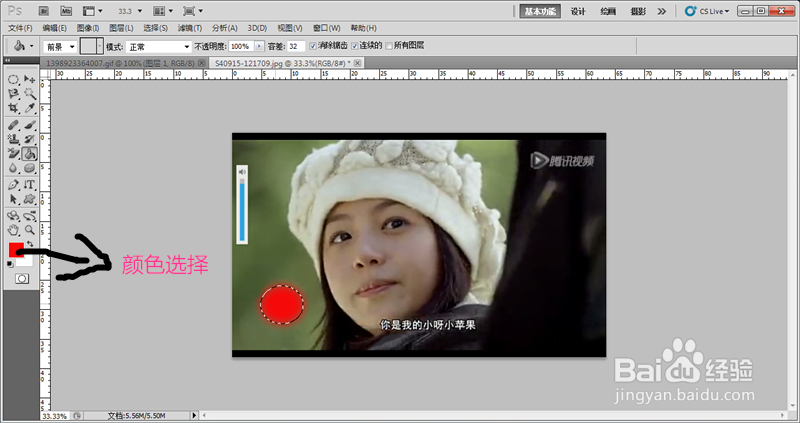This screenshot has width=800, height=423.
Task: Open the 不透明度 opacity slider arrow
Action: pos(259,46)
